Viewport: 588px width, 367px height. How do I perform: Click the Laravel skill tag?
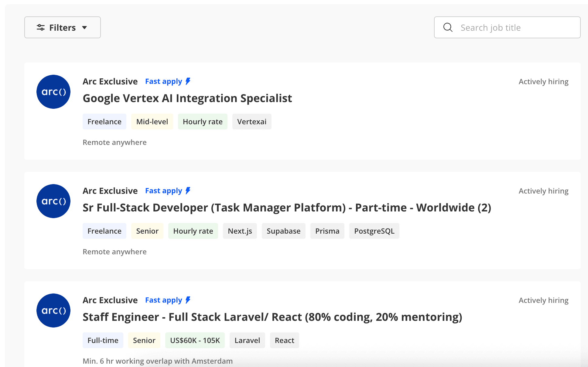tap(247, 340)
